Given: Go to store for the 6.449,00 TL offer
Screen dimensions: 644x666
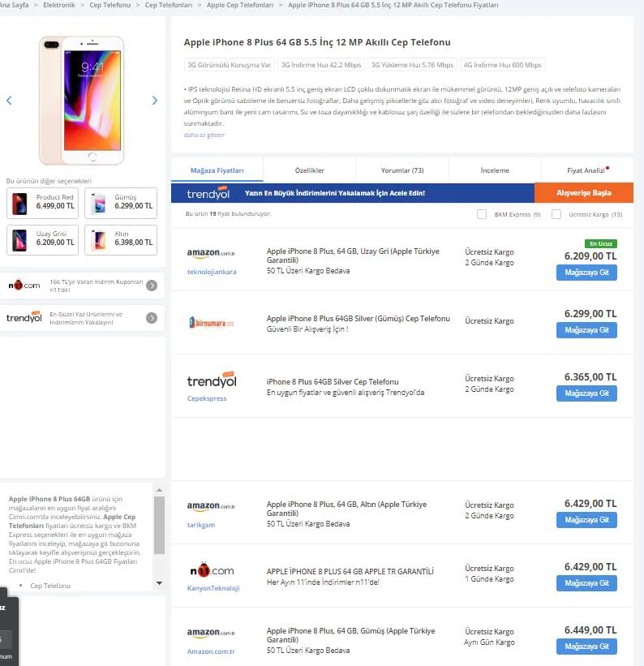Looking at the screenshot, I should (586, 647).
